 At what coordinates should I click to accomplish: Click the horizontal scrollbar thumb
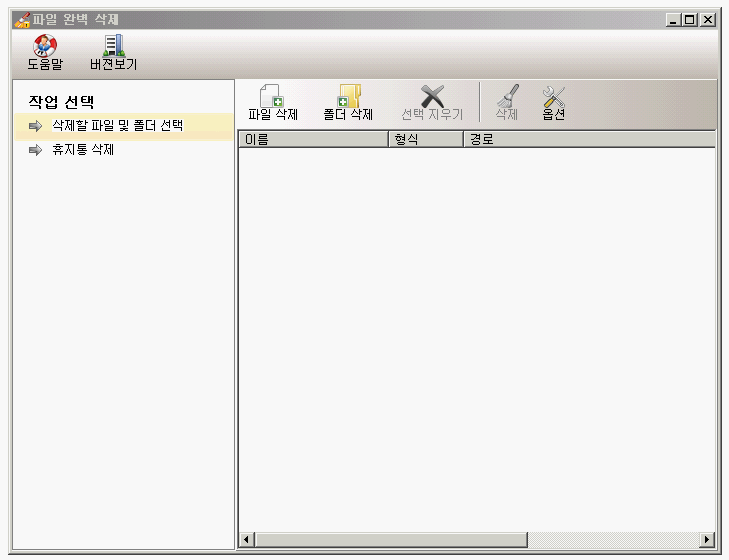[391, 540]
